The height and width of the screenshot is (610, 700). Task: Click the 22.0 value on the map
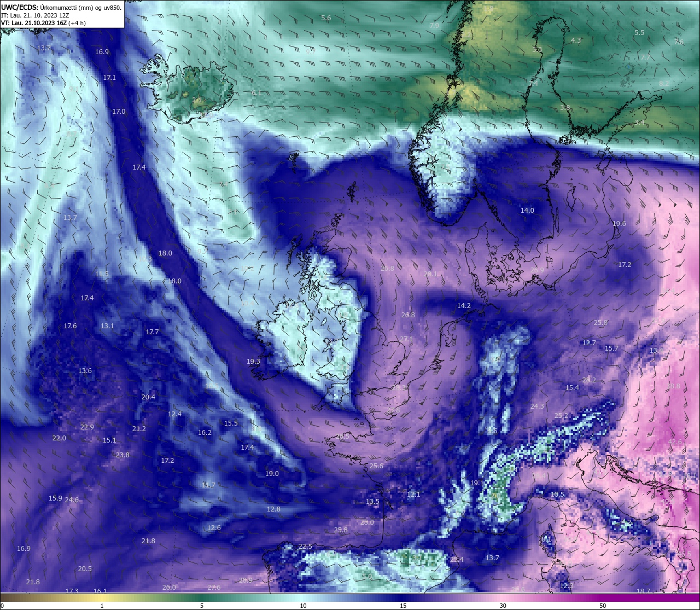[59, 438]
